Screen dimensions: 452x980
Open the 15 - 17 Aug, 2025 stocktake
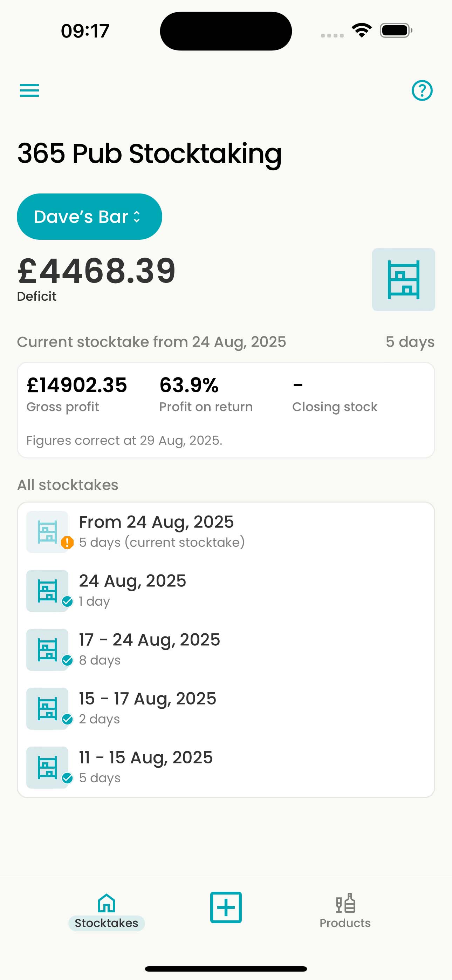[x=147, y=699]
